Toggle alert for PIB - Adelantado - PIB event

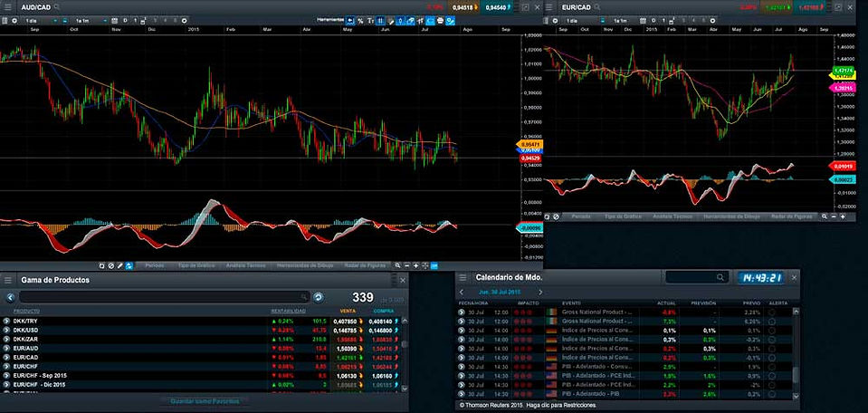point(772,394)
